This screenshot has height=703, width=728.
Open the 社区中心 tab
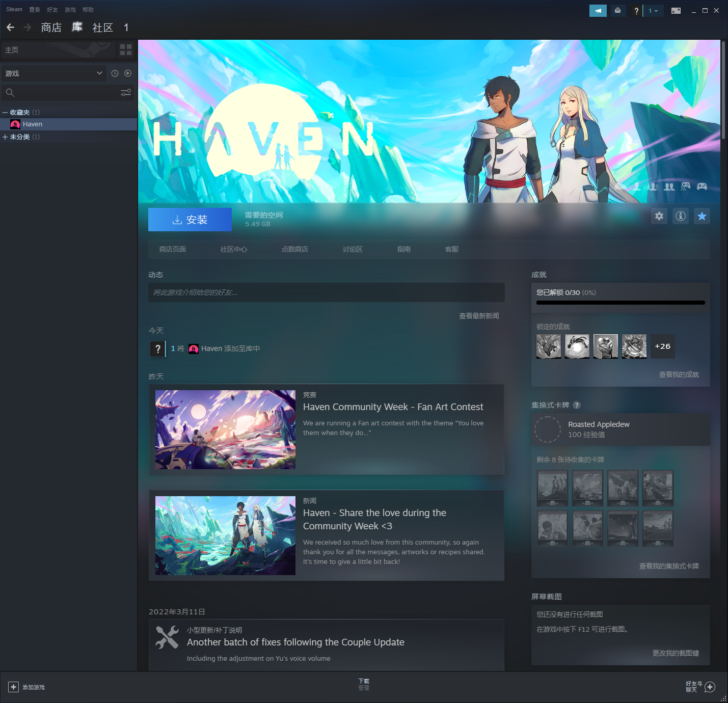pyautogui.click(x=234, y=249)
